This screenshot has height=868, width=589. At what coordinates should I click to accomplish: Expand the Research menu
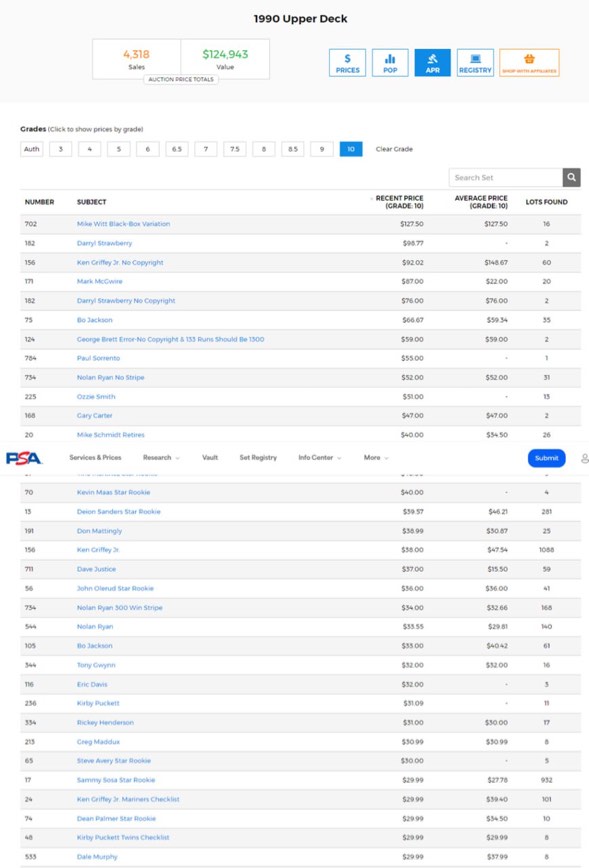[x=161, y=458]
